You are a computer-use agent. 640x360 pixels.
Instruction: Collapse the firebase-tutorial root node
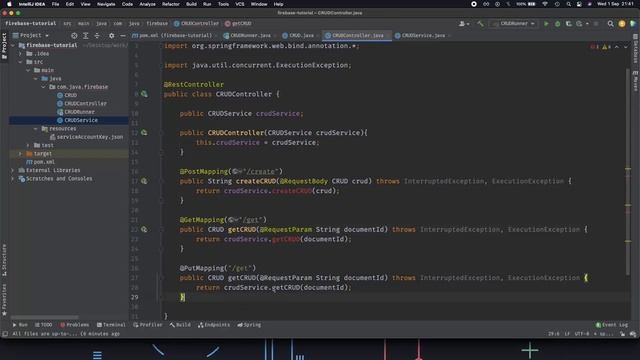pos(13,45)
